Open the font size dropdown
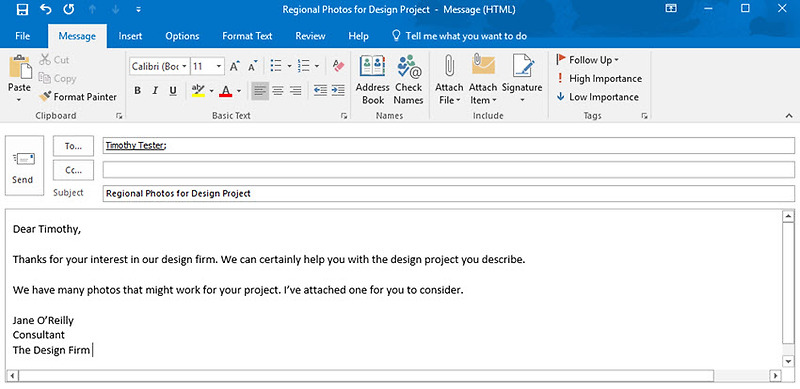Image resolution: width=800 pixels, height=389 pixels. pyautogui.click(x=219, y=66)
